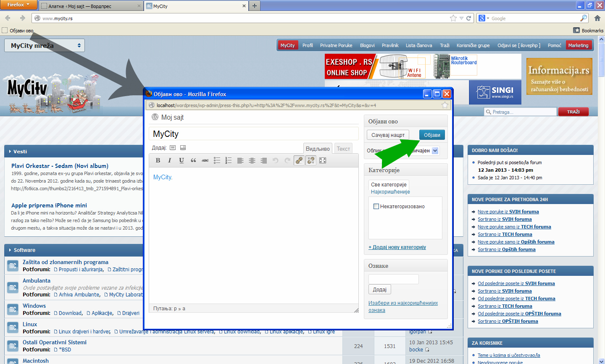Click the second media icon beside Додај
605x364 pixels.
click(183, 148)
